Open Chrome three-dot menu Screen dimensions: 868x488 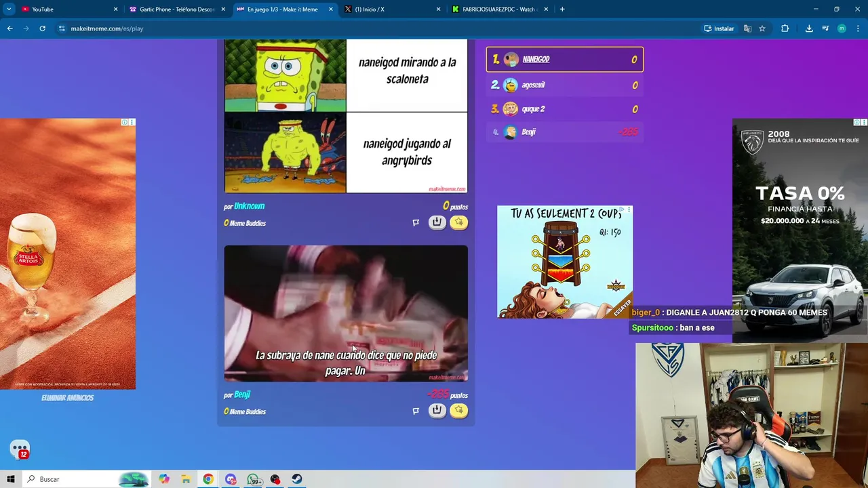[x=859, y=28]
